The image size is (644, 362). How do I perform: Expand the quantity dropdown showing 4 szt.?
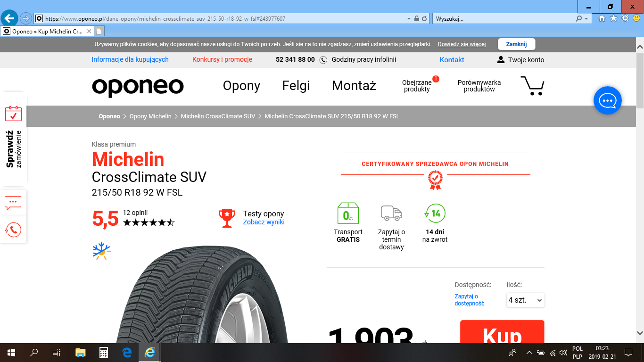(525, 300)
